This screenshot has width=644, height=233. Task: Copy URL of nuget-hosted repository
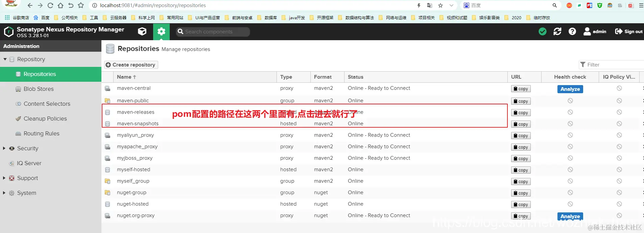coord(521,205)
